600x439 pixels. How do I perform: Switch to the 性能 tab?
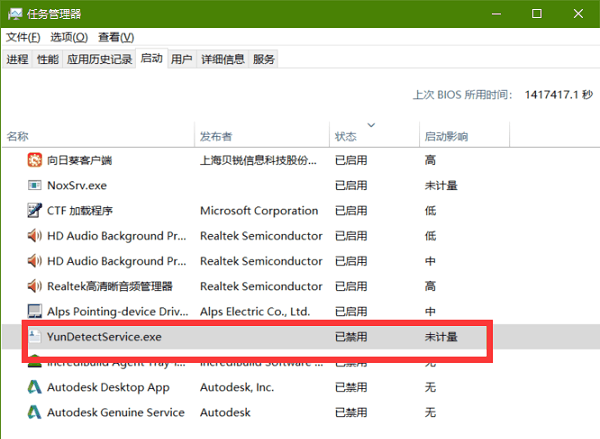[48, 59]
